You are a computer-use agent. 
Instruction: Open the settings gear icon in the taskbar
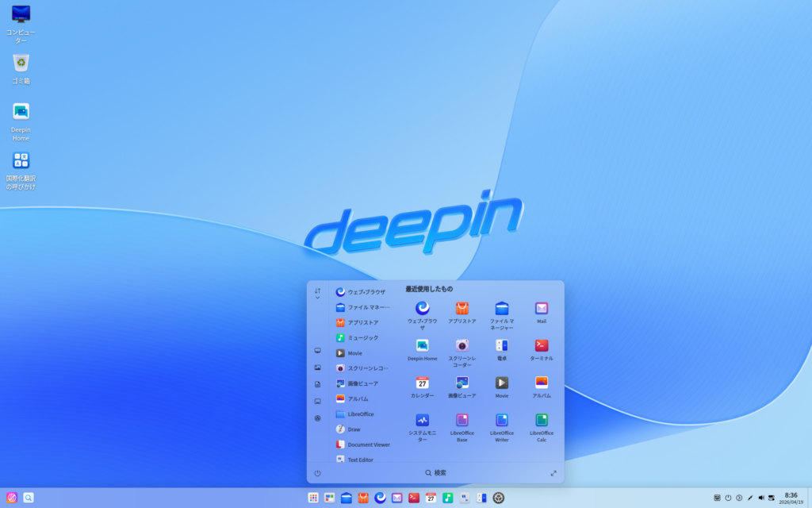coord(499,498)
